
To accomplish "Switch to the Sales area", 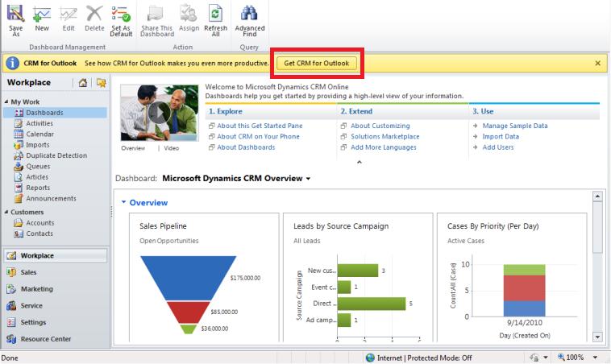I will pos(28,272).
